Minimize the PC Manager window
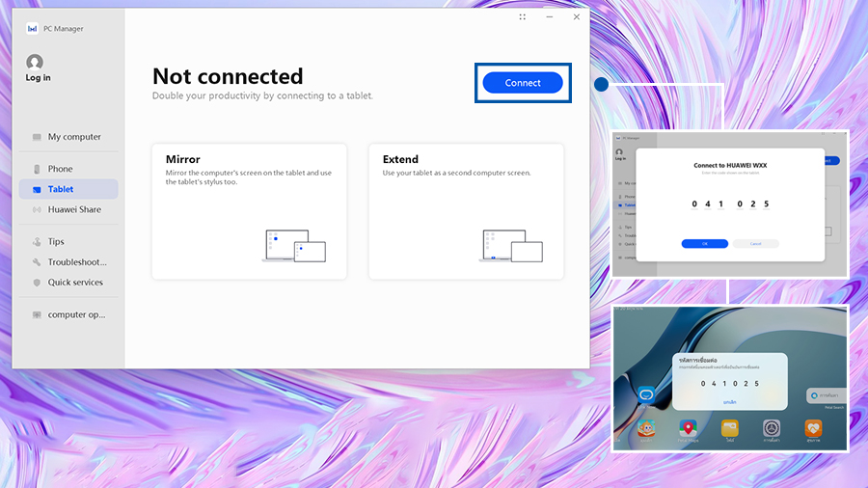This screenshot has height=488, width=868. click(550, 17)
